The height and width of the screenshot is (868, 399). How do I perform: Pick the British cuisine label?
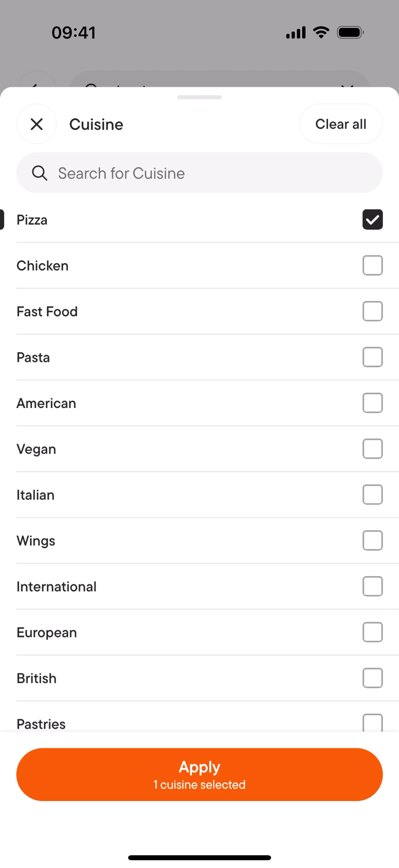click(37, 678)
